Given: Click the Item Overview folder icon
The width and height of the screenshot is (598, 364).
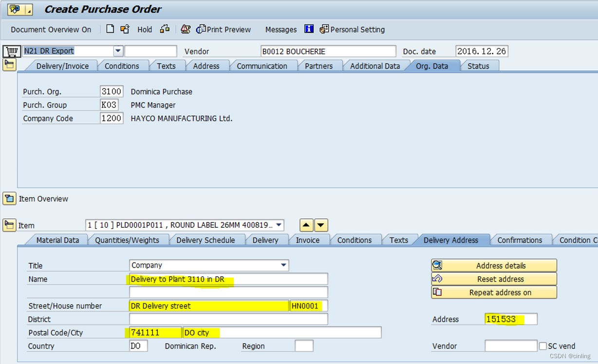Looking at the screenshot, I should [10, 199].
